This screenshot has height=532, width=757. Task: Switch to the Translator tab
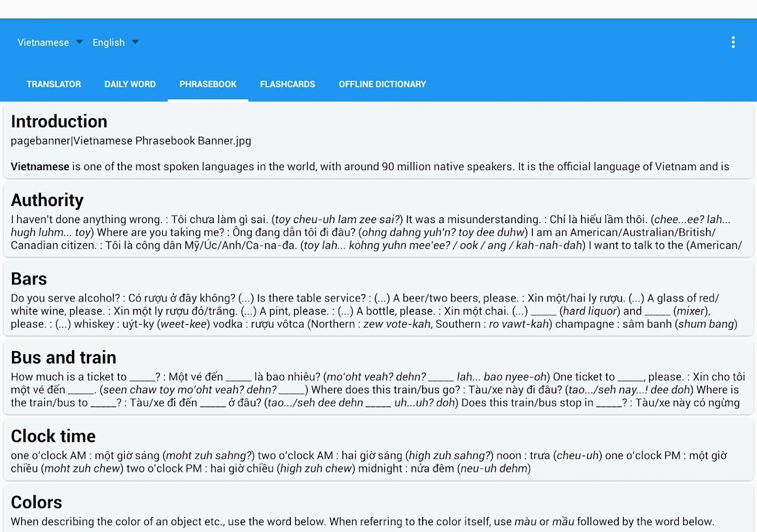(54, 84)
